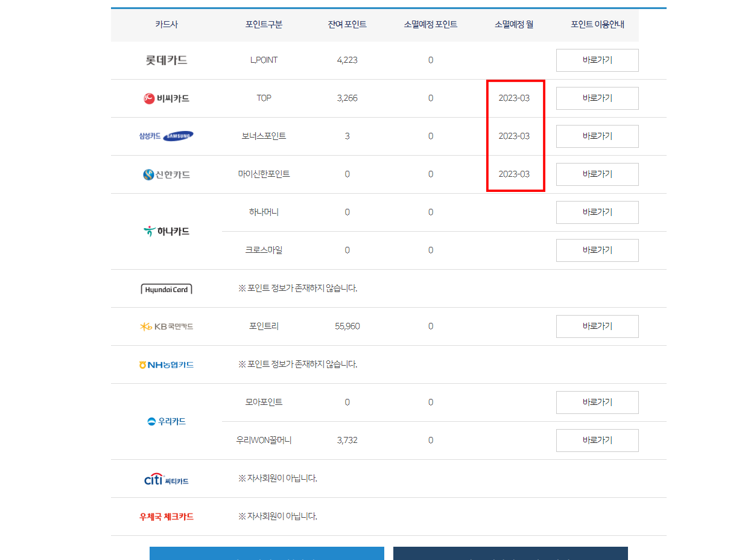Click the 비씨카드 logo
This screenshot has height=560, width=742.
(166, 98)
